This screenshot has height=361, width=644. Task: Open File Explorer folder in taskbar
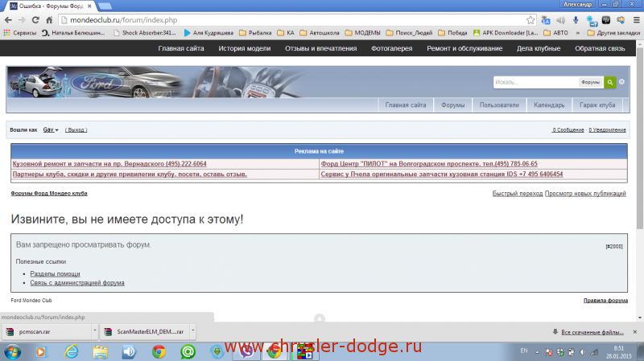100,352
